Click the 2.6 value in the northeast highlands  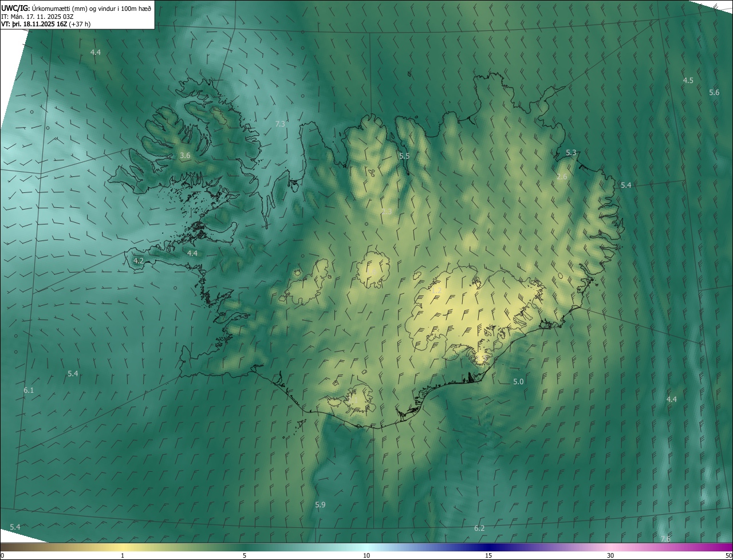[x=562, y=176]
